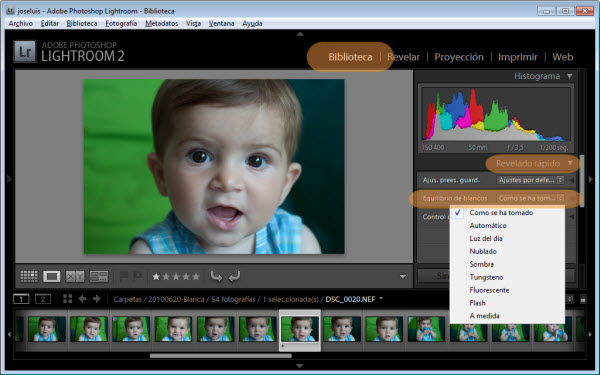Open the Archivo menu
Screen dimensions: 600x375
click(x=21, y=23)
